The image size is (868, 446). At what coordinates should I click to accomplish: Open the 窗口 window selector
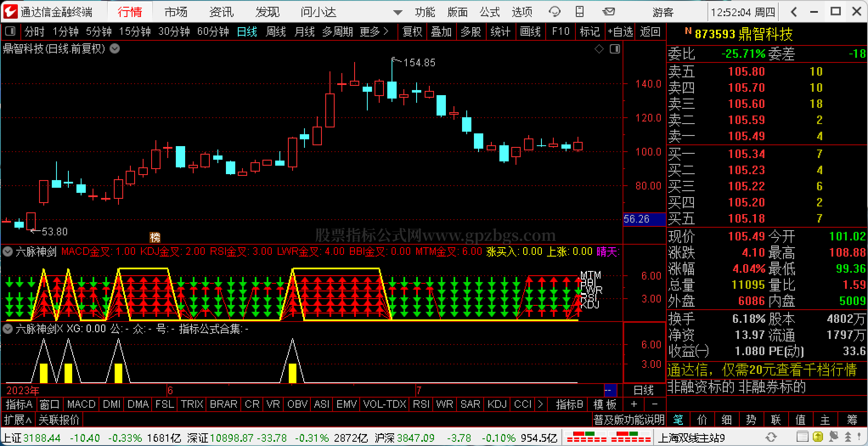[50, 404]
